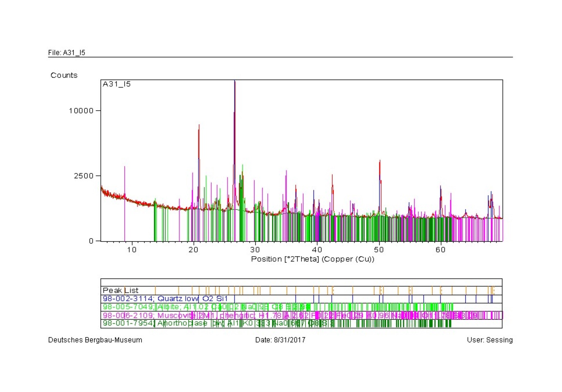Click the 'File: A31_I5' header text
The width and height of the screenshot is (562, 392).
(67, 53)
